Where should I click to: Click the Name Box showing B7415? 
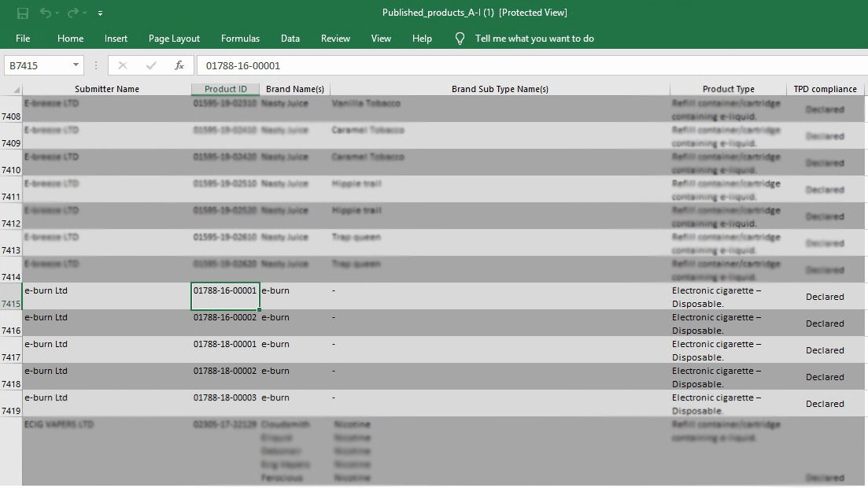pos(37,65)
